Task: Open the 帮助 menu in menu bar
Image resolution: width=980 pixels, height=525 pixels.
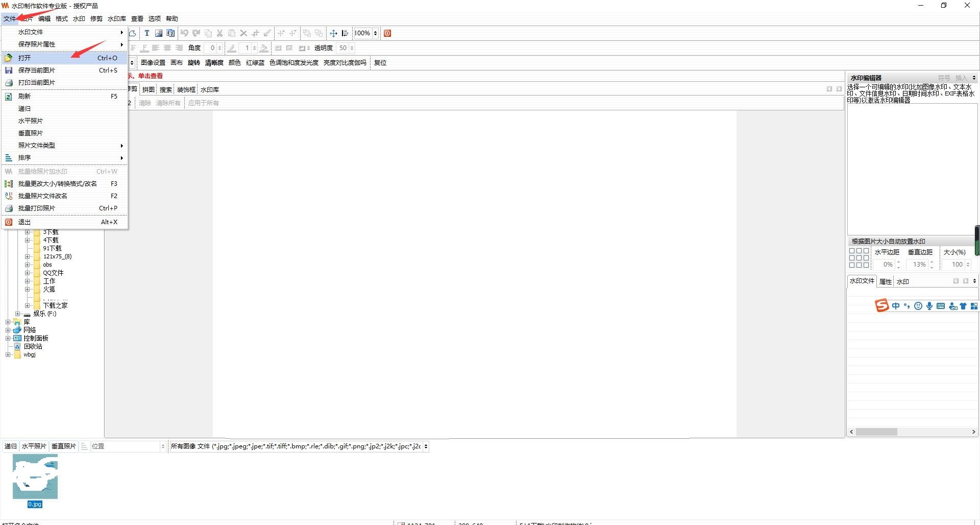Action: [172, 19]
